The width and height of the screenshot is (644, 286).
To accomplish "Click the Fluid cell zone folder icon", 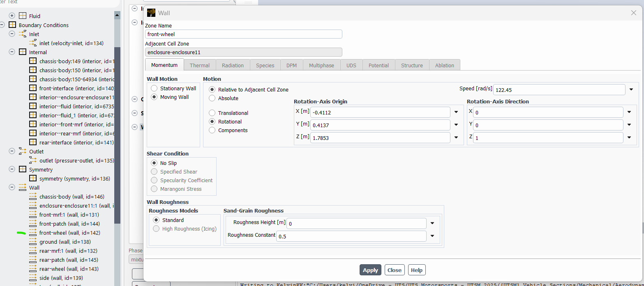I will point(23,16).
